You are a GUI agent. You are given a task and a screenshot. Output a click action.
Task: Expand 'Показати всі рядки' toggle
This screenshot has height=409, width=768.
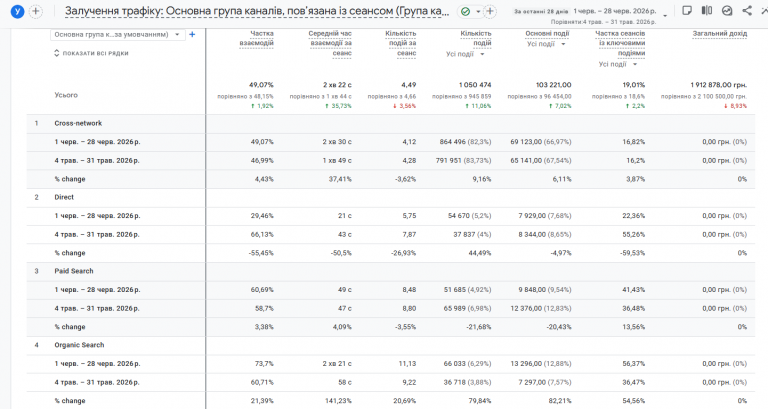pyautogui.click(x=91, y=53)
